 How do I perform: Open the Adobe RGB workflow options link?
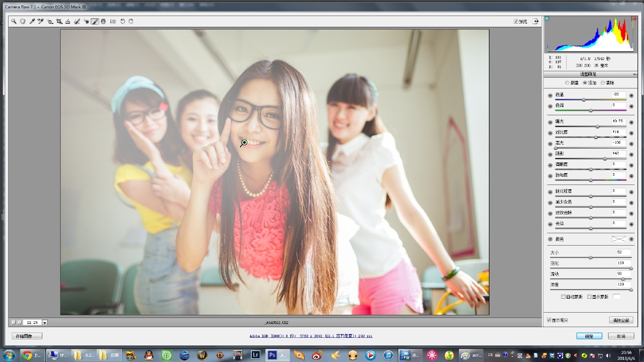[x=311, y=336]
